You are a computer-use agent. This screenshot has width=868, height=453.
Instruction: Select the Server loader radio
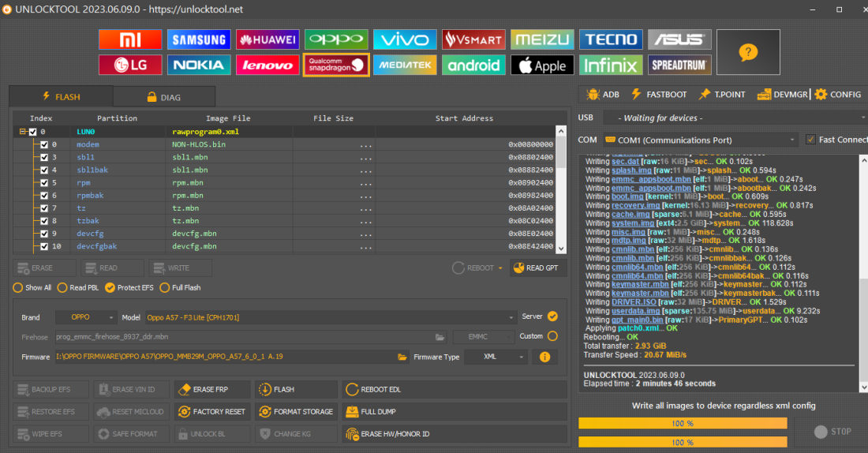pyautogui.click(x=552, y=316)
